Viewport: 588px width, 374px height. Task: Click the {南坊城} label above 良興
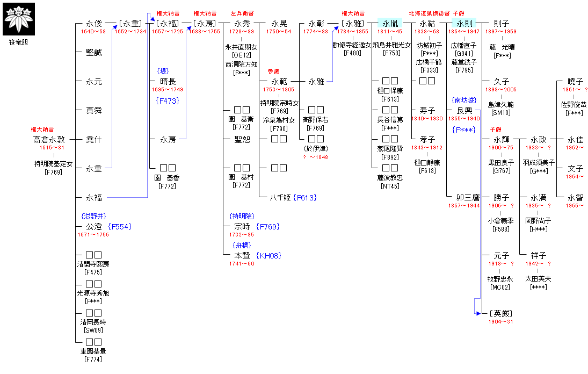tap(464, 100)
